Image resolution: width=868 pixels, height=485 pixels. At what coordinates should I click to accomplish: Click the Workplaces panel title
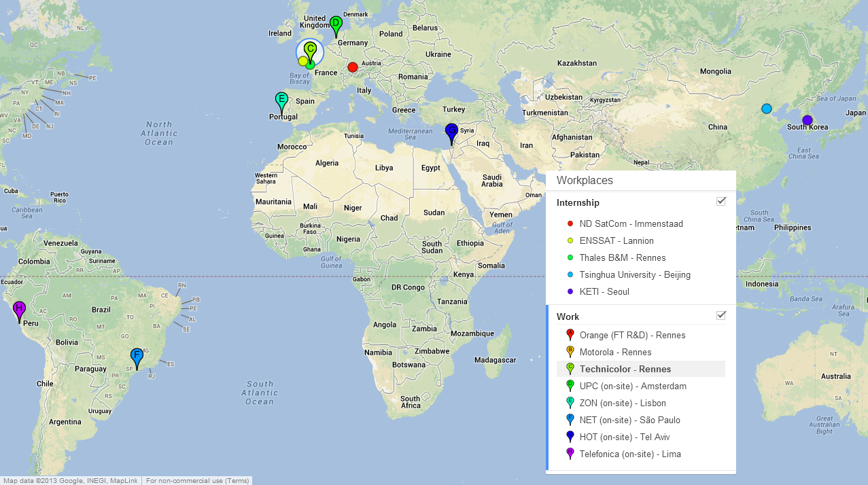(585, 181)
